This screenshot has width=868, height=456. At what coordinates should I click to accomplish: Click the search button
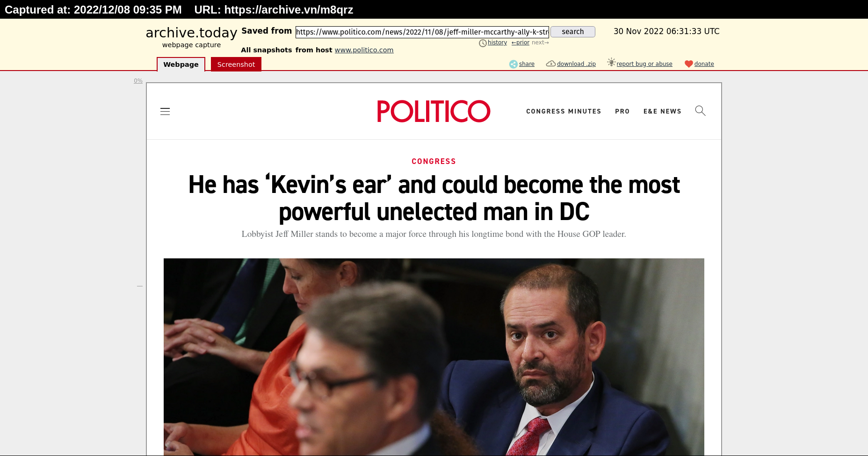573,32
